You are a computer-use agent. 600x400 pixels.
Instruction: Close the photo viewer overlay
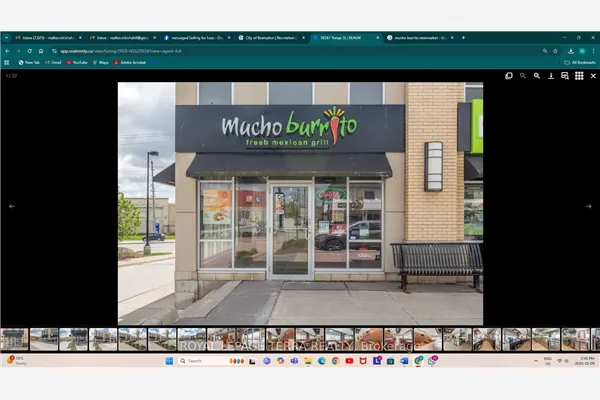593,76
